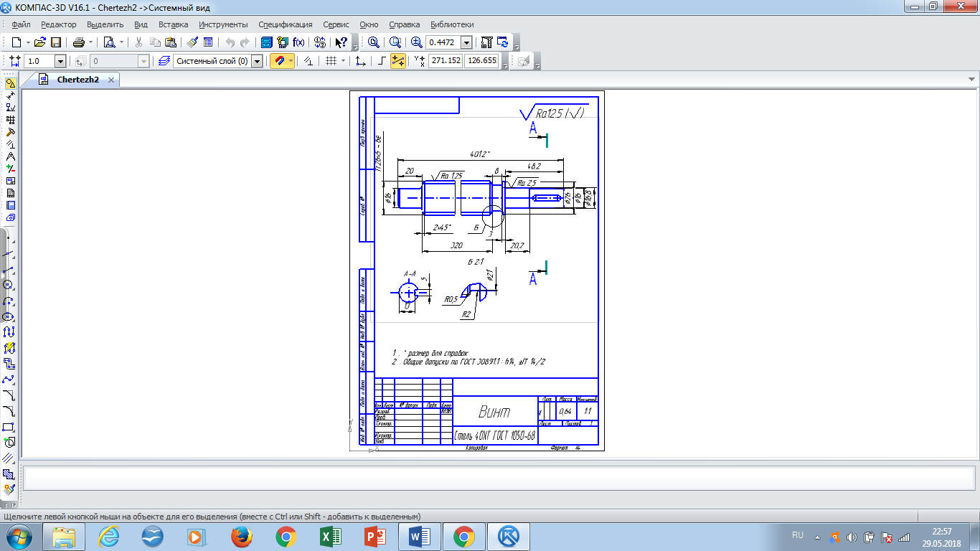Expand the zoom scale 0.4472 dropdown
This screenshot has width=980, height=551.
[x=466, y=42]
